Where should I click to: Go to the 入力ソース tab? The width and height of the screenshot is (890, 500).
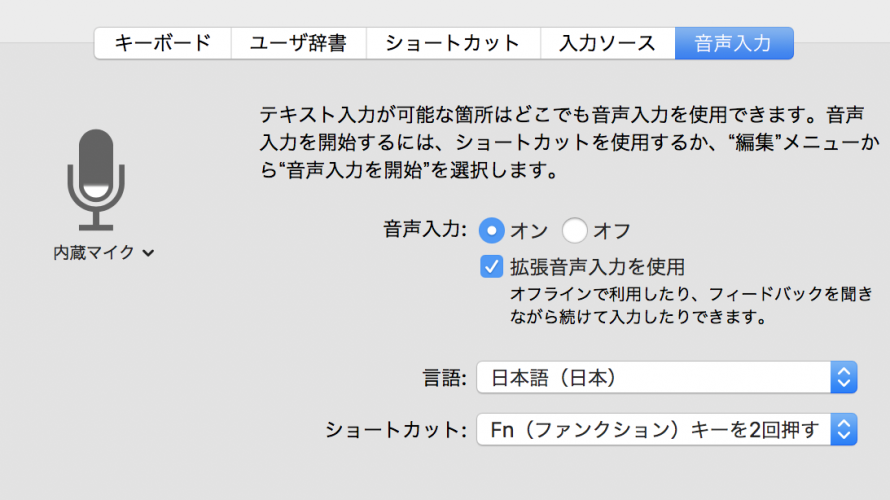coord(607,43)
